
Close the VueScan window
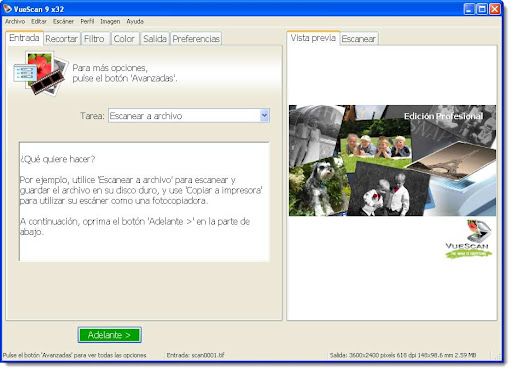click(x=495, y=9)
